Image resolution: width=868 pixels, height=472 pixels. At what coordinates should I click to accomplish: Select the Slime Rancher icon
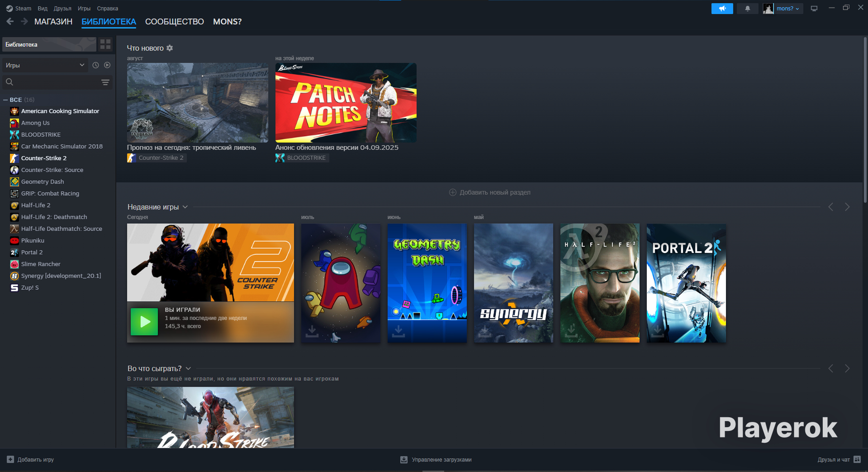[15, 264]
